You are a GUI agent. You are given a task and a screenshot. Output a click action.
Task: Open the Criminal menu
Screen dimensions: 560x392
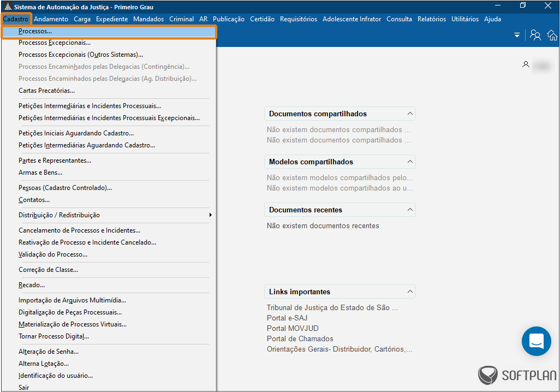181,19
